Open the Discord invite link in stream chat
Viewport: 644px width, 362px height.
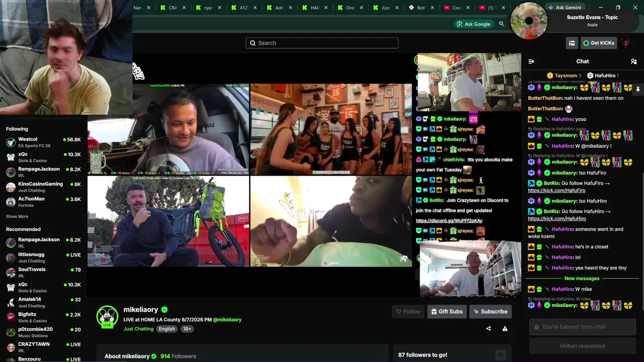pyautogui.click(x=449, y=221)
